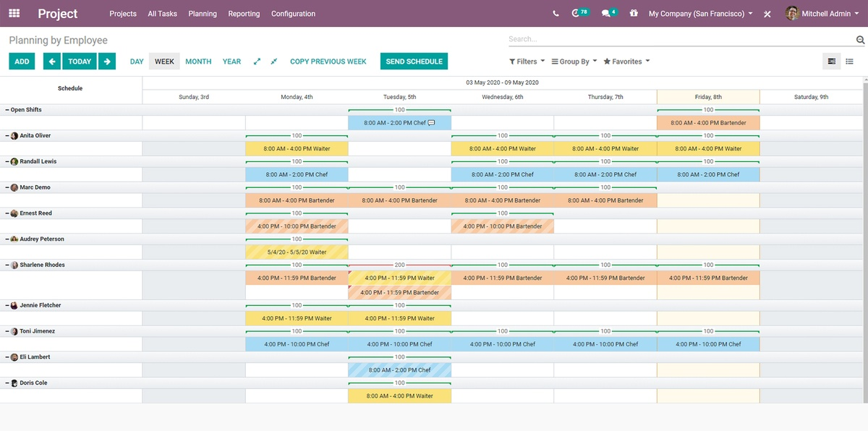Open the Reporting menu
Image resolution: width=868 pixels, height=431 pixels.
(x=244, y=14)
